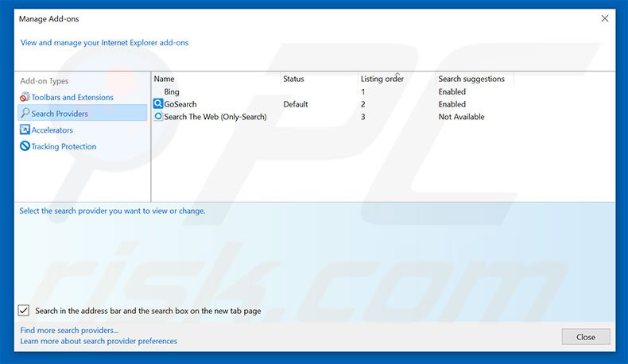Sort by Search suggestions column header
628x364 pixels.
pos(471,79)
